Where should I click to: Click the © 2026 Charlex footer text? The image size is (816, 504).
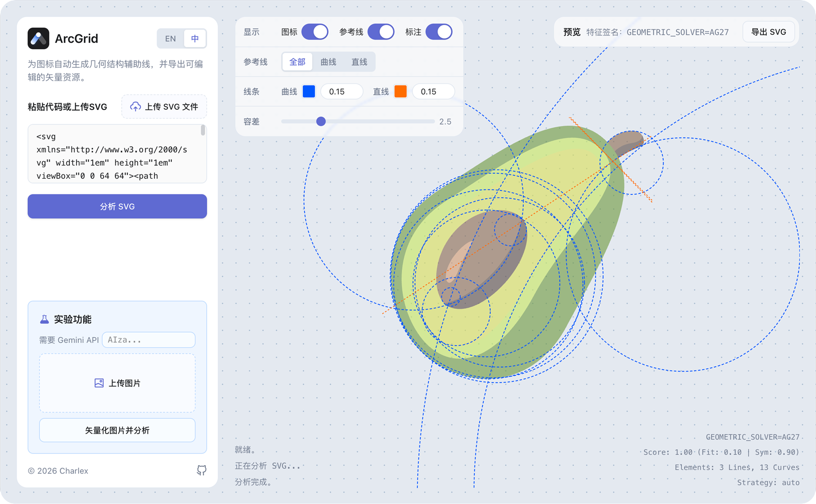click(x=58, y=471)
